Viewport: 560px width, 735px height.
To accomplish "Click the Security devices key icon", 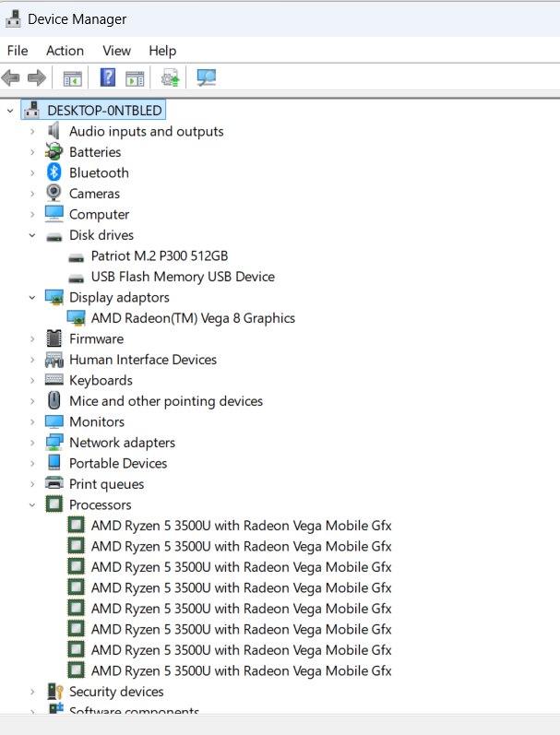I will pos(54,692).
